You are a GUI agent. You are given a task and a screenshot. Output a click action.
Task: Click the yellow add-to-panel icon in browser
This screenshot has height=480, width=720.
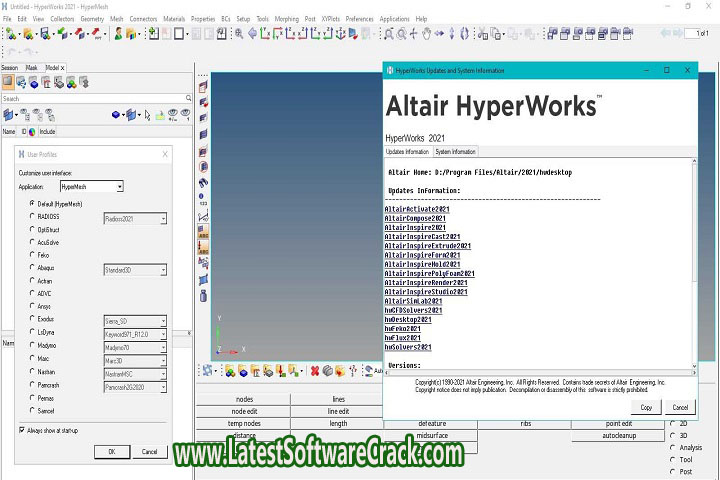(x=160, y=115)
